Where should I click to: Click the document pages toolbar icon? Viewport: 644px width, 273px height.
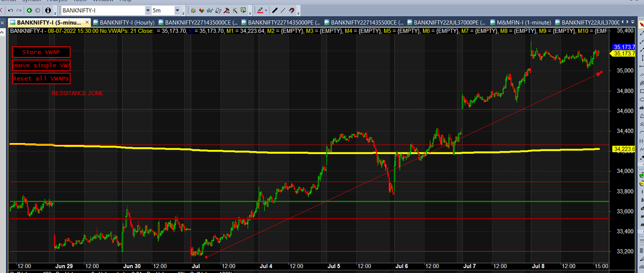[x=218, y=10]
